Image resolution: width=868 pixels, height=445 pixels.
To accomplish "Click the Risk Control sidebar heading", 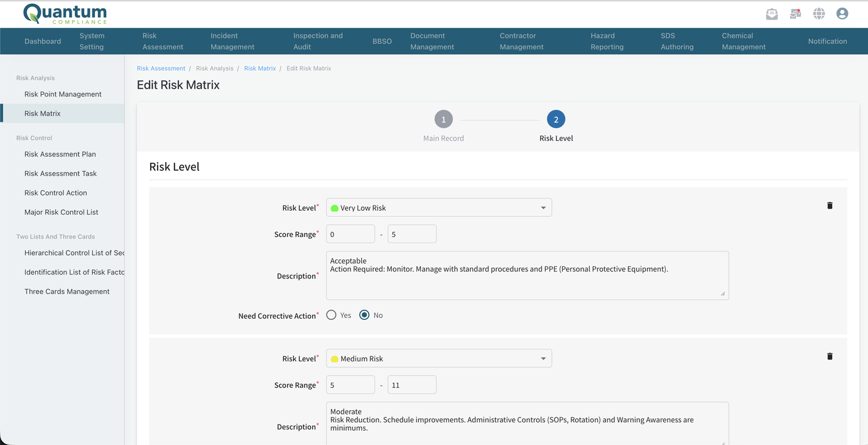I will pyautogui.click(x=34, y=138).
